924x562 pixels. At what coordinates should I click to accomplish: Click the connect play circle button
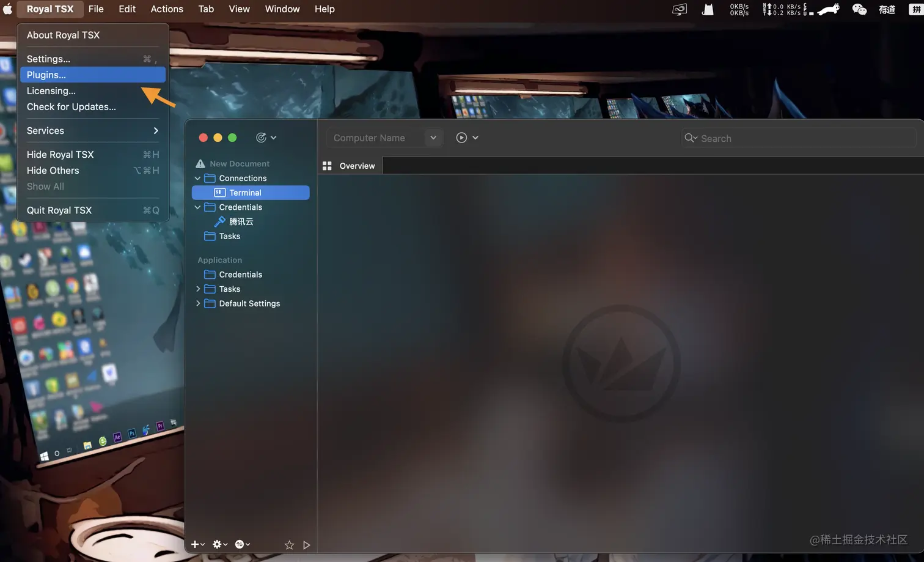click(461, 138)
